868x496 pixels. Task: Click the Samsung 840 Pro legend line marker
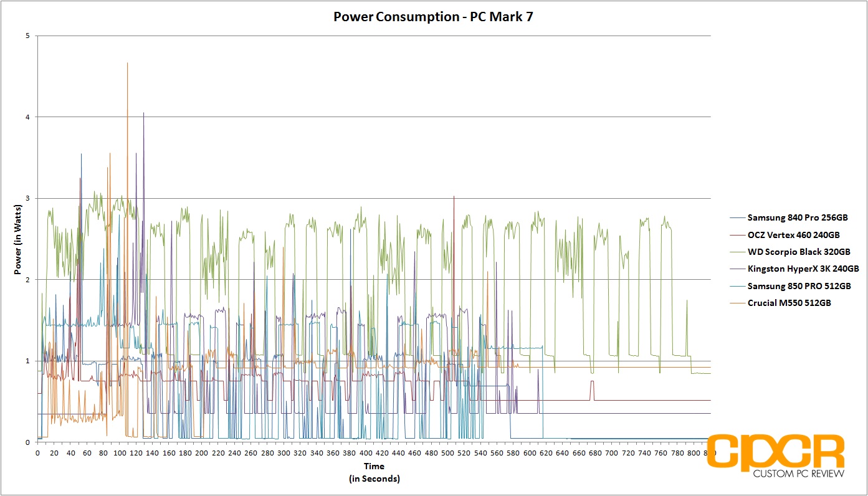tap(737, 218)
